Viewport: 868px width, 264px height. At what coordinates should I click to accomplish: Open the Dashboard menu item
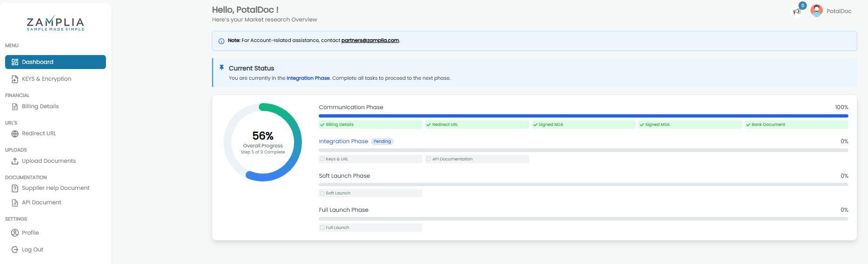pos(56,62)
